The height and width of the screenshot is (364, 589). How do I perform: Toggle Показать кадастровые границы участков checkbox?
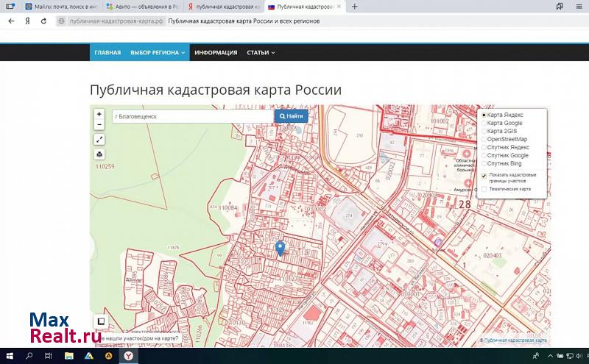tap(484, 176)
